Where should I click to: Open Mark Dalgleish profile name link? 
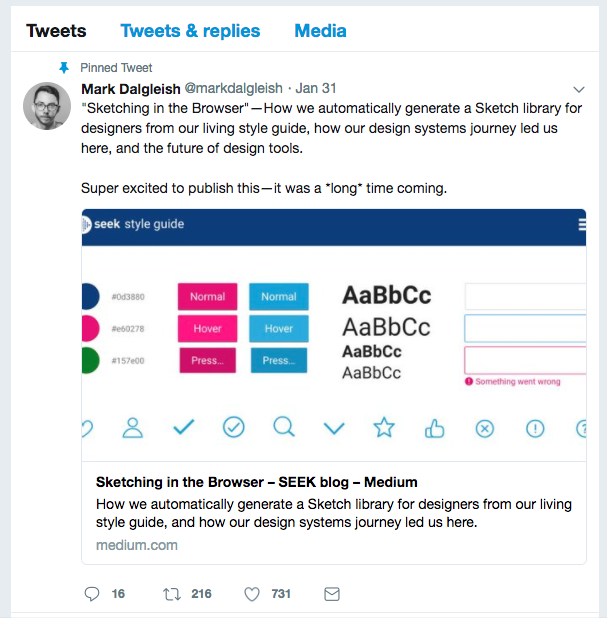click(130, 89)
